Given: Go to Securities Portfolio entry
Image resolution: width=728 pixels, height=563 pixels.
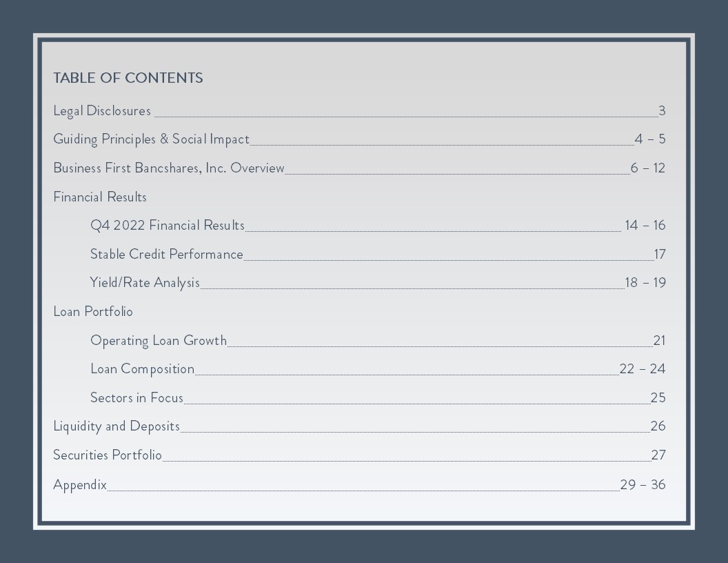Looking at the screenshot, I should 108,455.
